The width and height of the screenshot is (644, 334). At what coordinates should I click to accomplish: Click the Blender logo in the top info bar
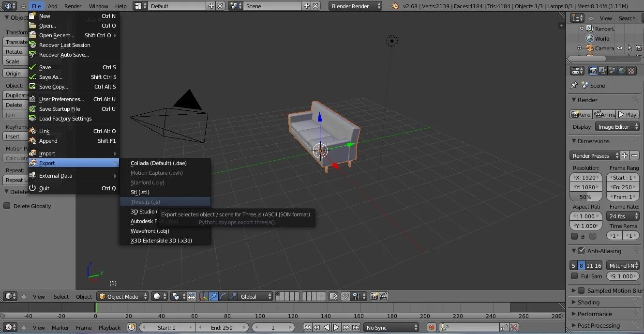(x=395, y=6)
